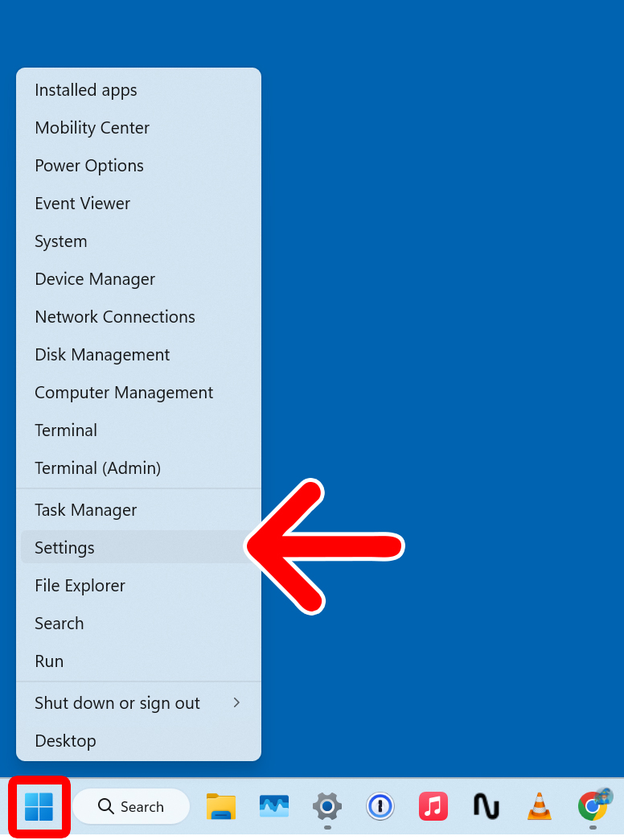Expand the Shut down or sign out submenu
Viewport: 624px width, 840px height.
[138, 703]
